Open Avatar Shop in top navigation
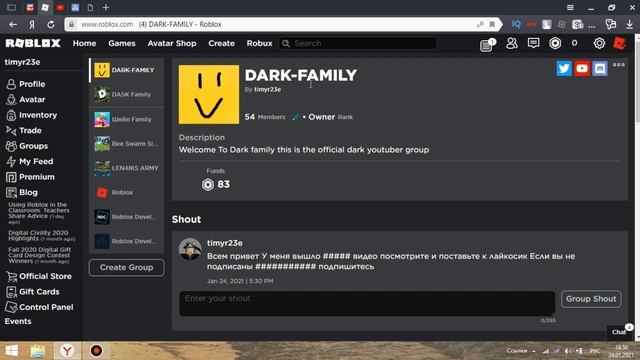The image size is (640, 360). pyautogui.click(x=172, y=43)
